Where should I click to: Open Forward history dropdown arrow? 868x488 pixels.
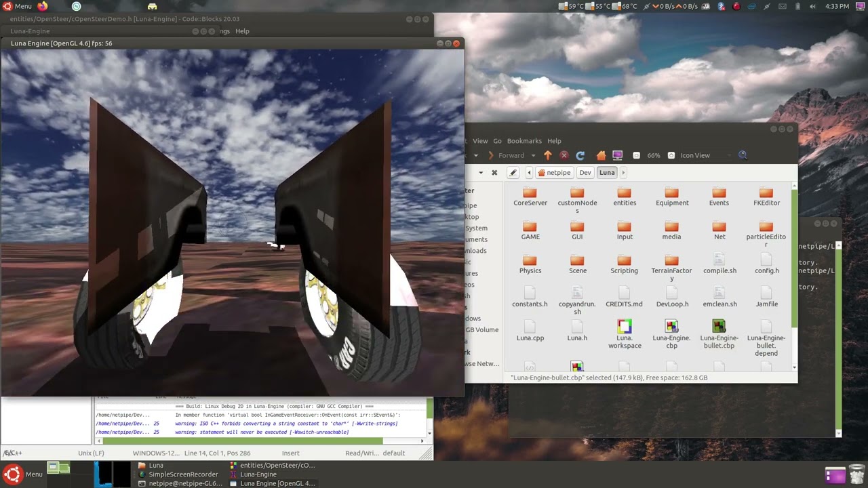click(x=533, y=156)
